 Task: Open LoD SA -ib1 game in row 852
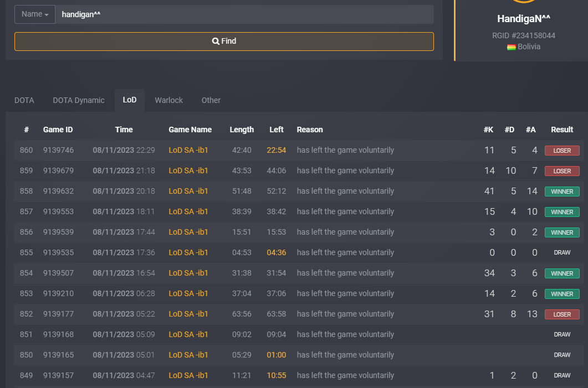(x=188, y=314)
